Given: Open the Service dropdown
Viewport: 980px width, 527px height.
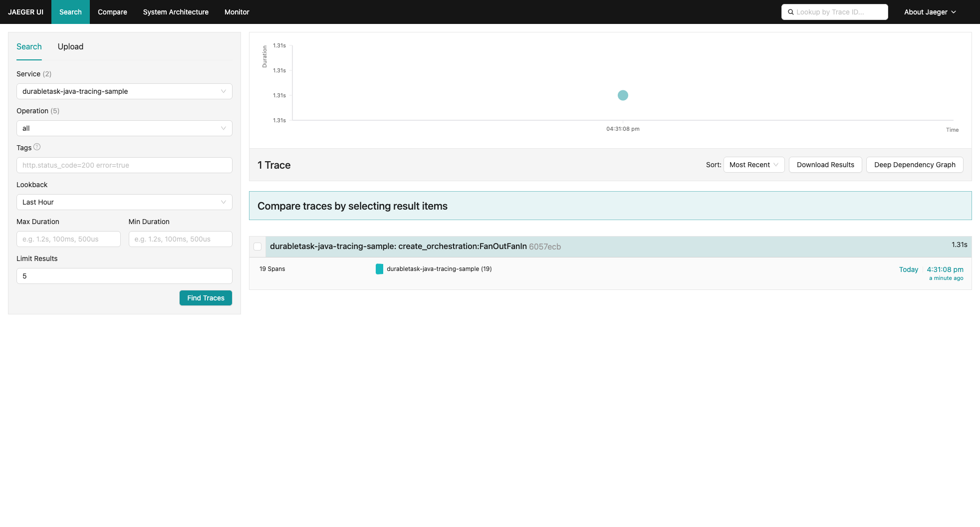Looking at the screenshot, I should tap(124, 91).
